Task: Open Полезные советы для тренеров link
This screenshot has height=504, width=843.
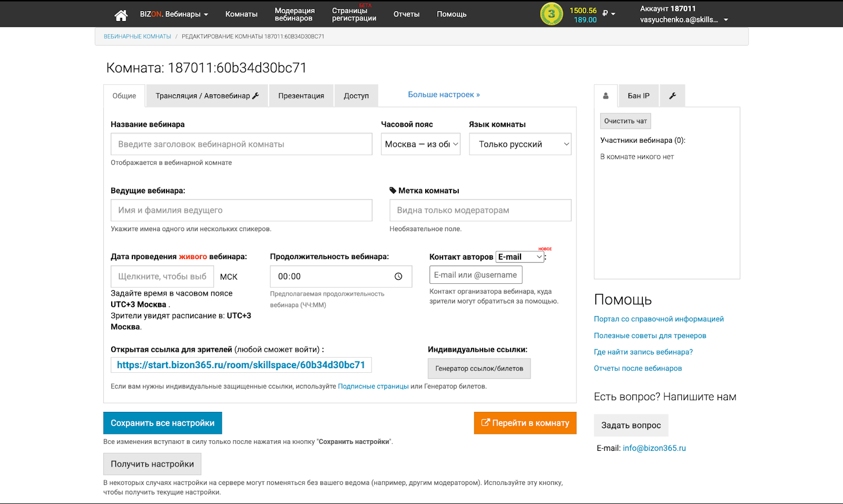Action: 650,335
